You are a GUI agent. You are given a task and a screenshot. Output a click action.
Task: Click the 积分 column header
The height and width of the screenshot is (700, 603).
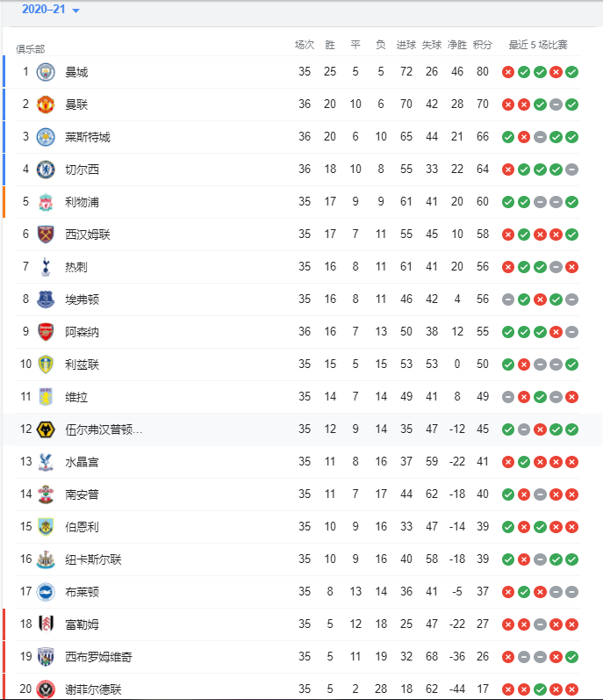[x=482, y=45]
